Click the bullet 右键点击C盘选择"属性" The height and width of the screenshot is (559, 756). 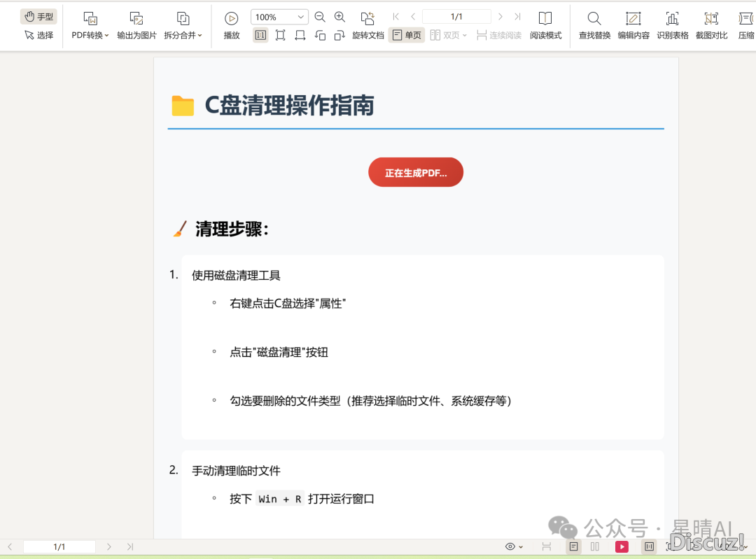click(x=288, y=304)
